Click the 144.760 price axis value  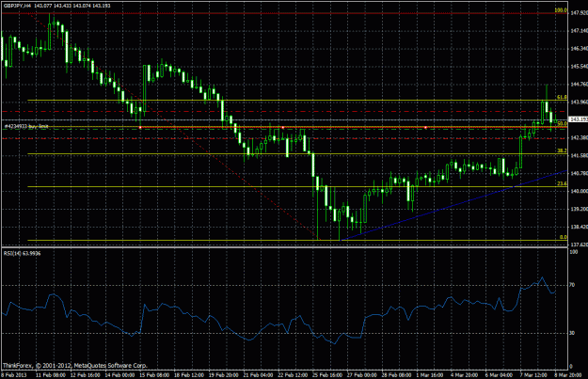[579, 84]
